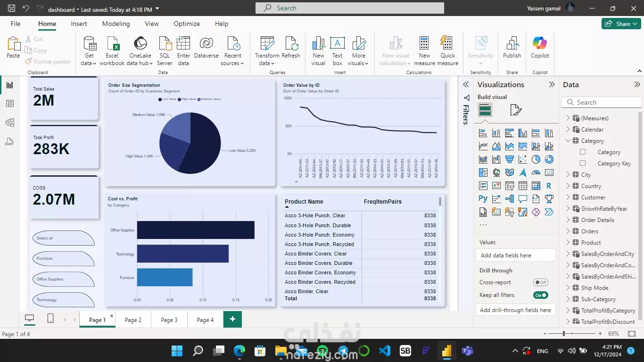This screenshot has height=362, width=644.
Task: Select the Furniture slicer option
Action: pos(63,258)
